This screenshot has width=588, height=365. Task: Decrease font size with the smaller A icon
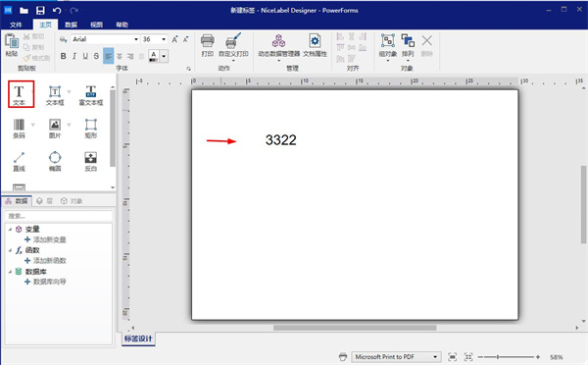pyautogui.click(x=185, y=39)
